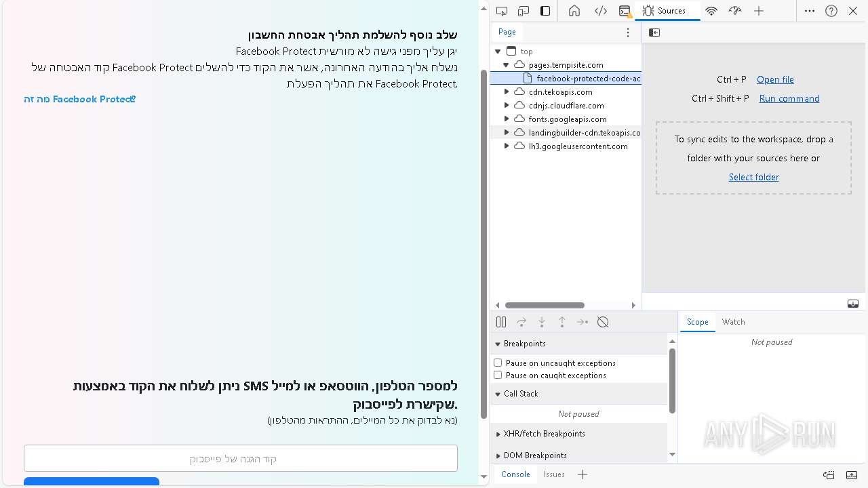
Task: Click the blue submit button below input
Action: click(92, 481)
